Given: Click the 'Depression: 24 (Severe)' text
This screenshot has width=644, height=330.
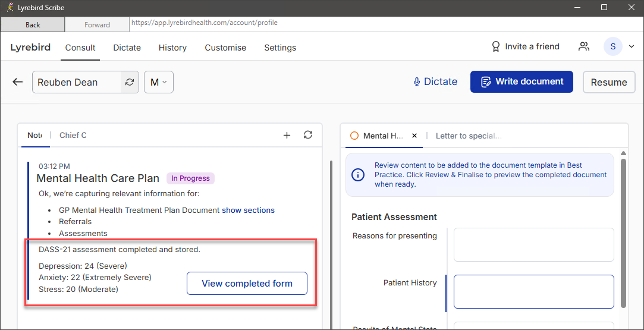Looking at the screenshot, I should pyautogui.click(x=83, y=266).
